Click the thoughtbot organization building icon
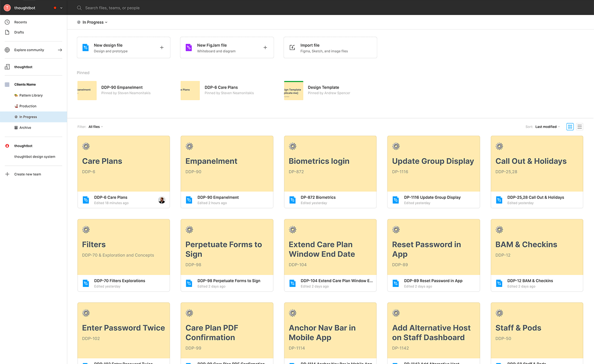 click(7, 67)
